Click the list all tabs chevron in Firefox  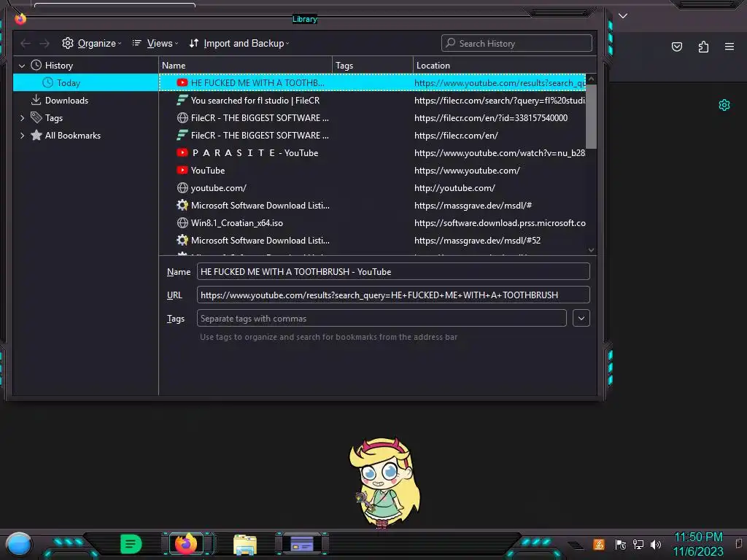click(623, 16)
